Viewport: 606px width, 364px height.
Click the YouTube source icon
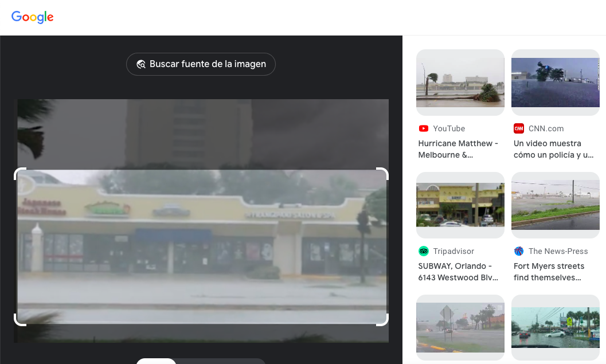424,128
